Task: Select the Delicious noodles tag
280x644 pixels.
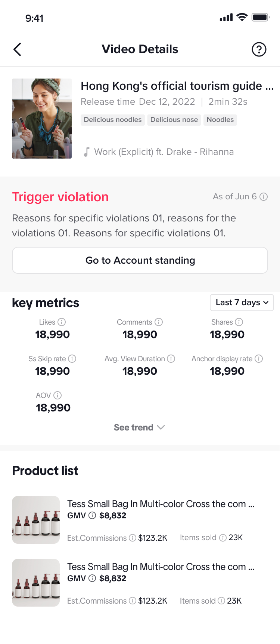Action: click(113, 120)
